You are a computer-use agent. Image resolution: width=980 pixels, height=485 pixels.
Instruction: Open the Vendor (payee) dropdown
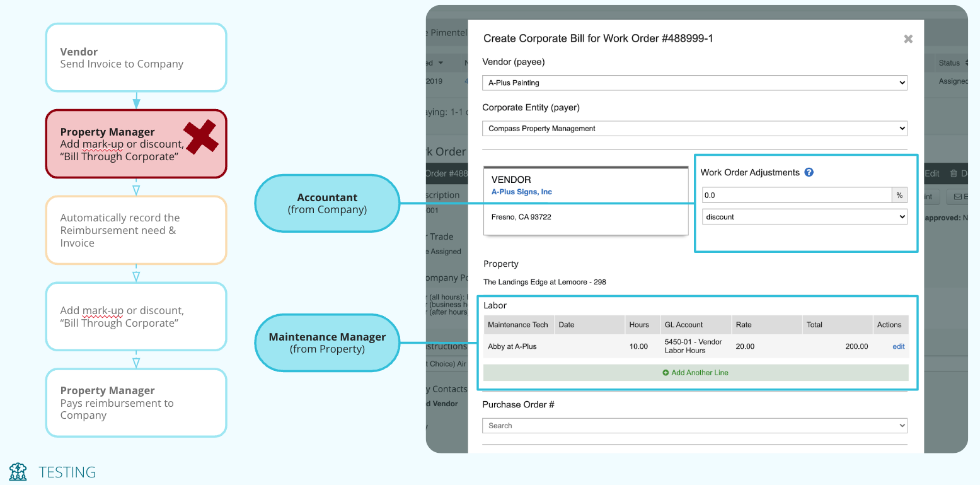click(x=695, y=83)
